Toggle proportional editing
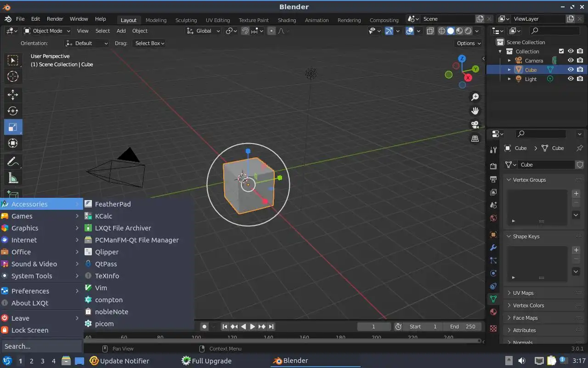This screenshot has height=368, width=588. [x=271, y=31]
